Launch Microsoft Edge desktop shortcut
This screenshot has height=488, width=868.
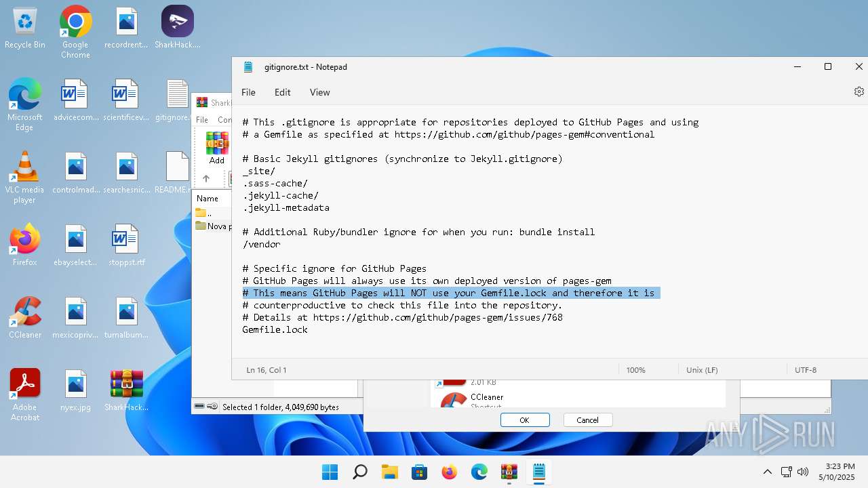point(25,104)
